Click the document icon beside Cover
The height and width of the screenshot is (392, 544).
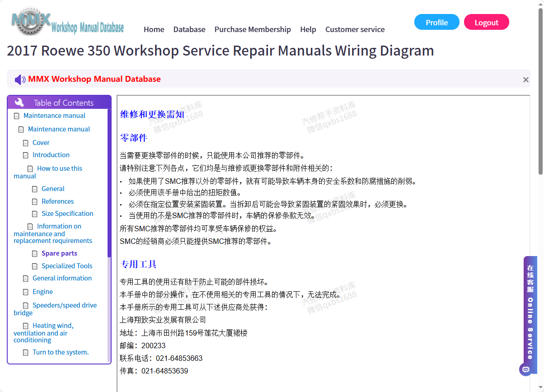26,143
